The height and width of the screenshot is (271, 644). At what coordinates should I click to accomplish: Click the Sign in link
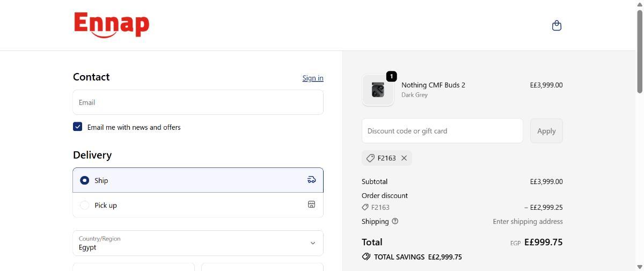point(312,78)
